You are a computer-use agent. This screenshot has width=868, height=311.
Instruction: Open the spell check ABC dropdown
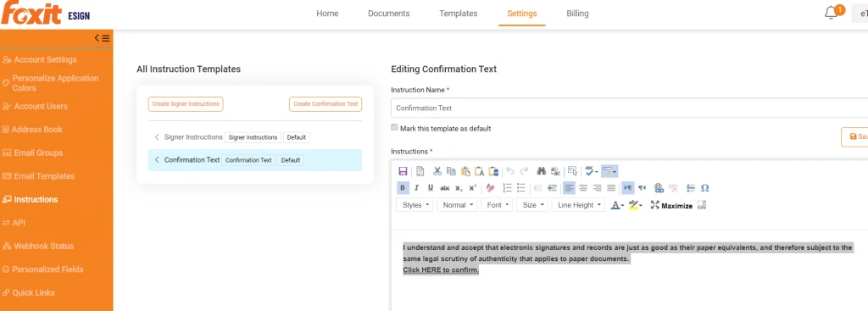[x=591, y=171]
